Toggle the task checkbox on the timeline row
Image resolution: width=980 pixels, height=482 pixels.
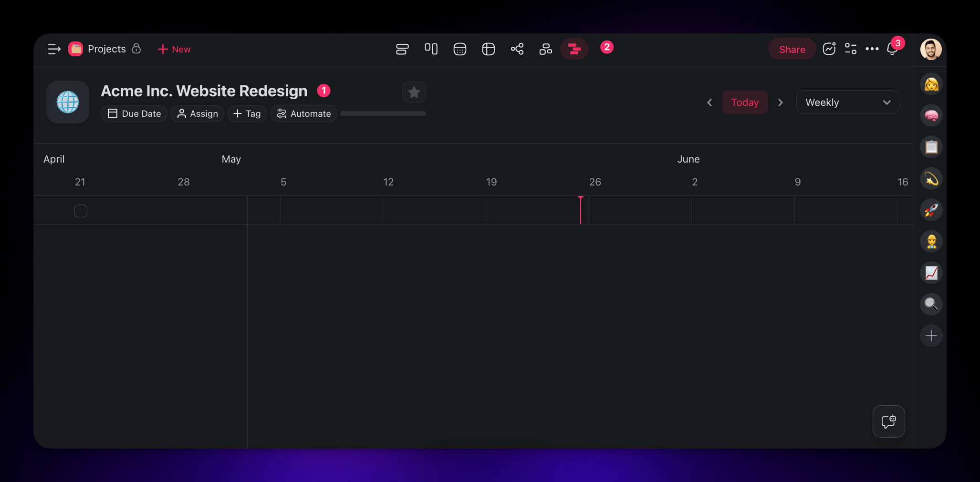pyautogui.click(x=81, y=210)
